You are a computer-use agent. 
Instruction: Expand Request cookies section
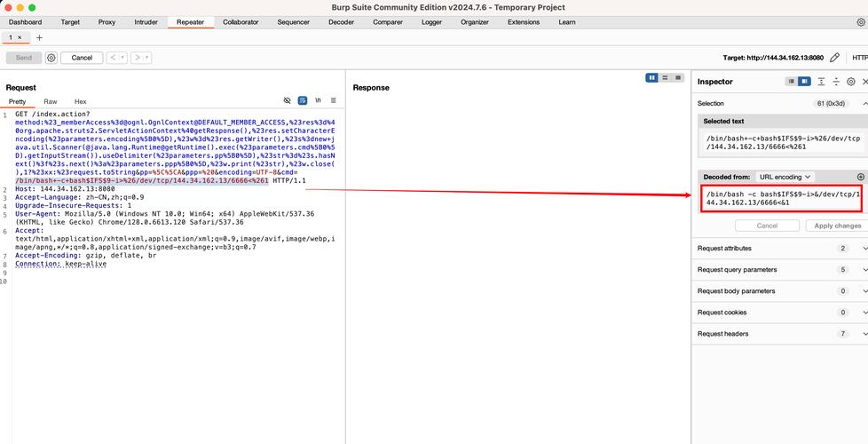(780, 313)
